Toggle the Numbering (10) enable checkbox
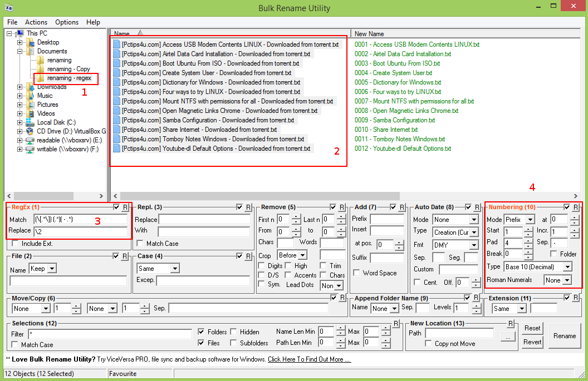Screen dimensions: 588x381 (x=567, y=207)
